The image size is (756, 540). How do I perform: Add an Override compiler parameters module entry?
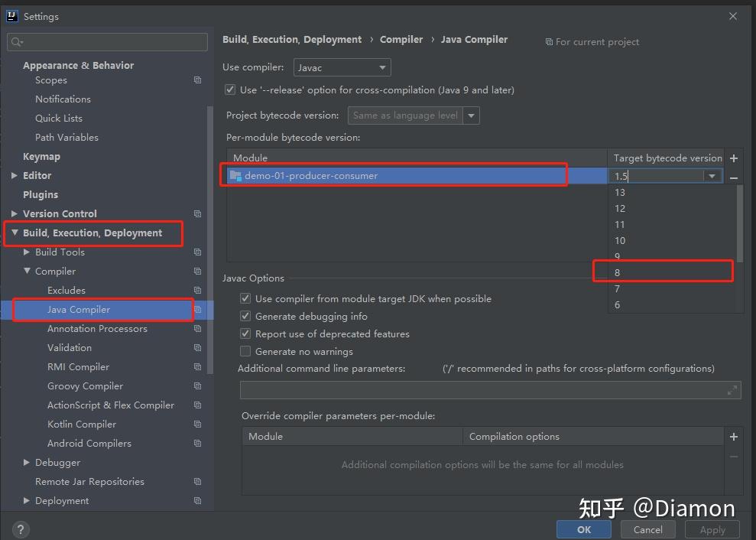[733, 436]
